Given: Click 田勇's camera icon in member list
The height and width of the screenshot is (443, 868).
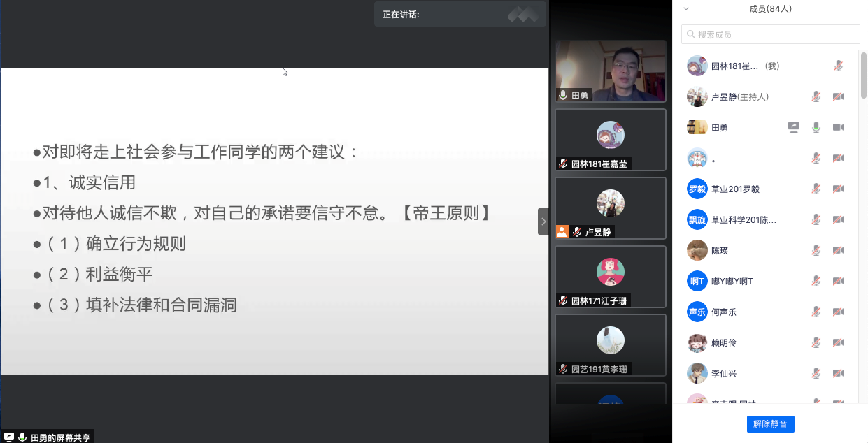Looking at the screenshot, I should point(838,127).
